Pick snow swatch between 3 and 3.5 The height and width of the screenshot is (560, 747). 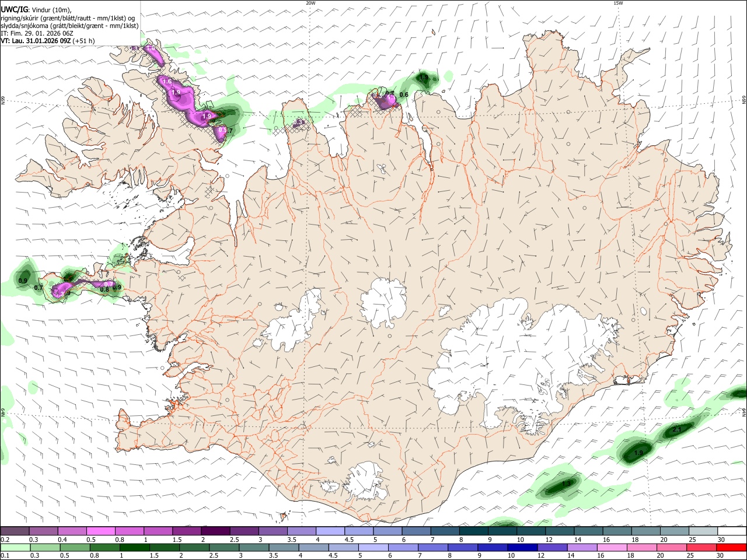tap(273, 531)
